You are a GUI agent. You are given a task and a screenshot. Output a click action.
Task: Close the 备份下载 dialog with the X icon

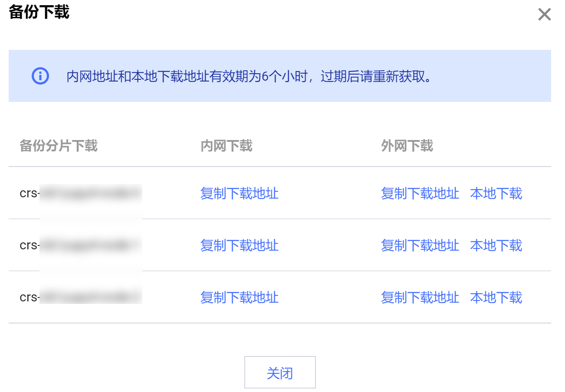(544, 15)
